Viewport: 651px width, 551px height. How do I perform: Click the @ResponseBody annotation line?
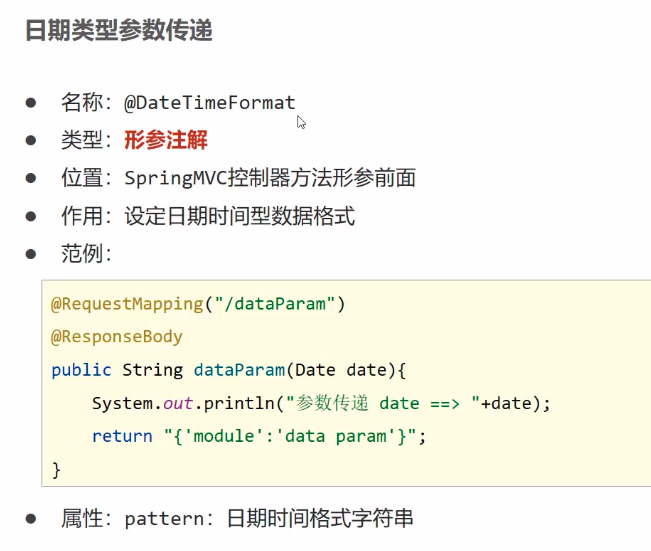click(117, 336)
